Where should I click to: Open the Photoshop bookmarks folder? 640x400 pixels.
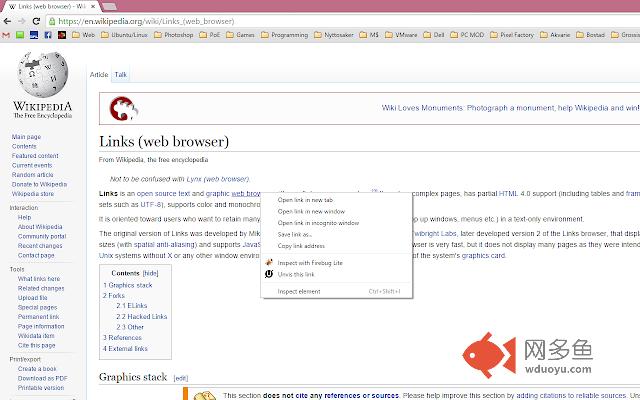click(173, 35)
